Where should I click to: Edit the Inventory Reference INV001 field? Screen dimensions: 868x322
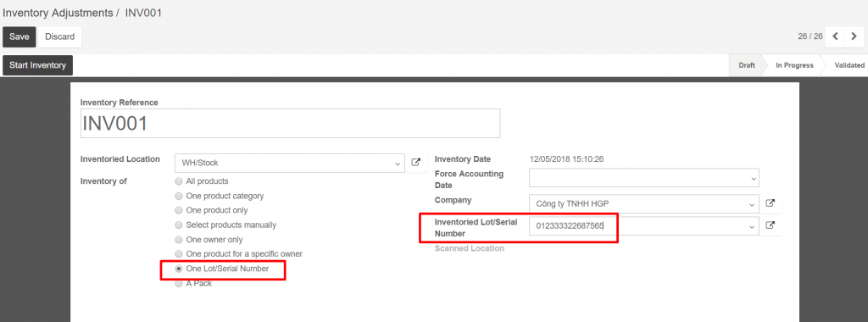pos(290,123)
